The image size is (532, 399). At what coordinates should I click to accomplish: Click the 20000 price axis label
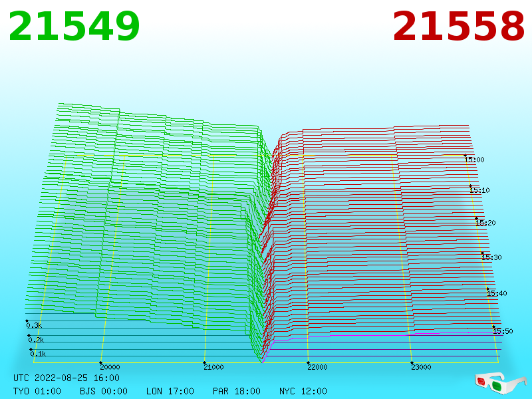tap(110, 367)
